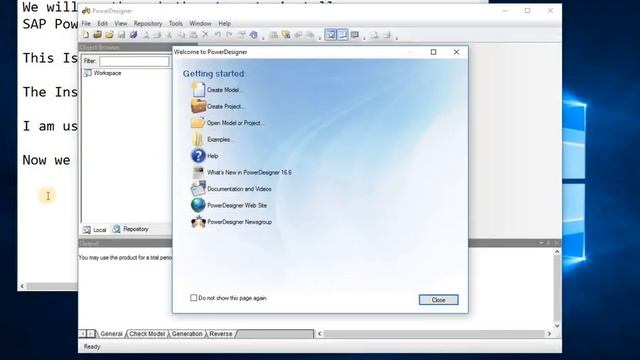Click the Notepad window's scroll left arrow
This screenshot has height=360, width=640.
22,286
